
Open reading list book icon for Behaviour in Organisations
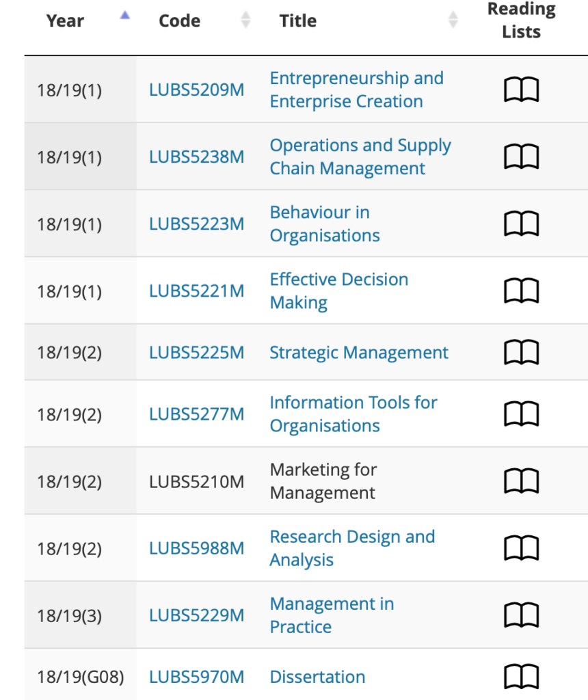(521, 224)
